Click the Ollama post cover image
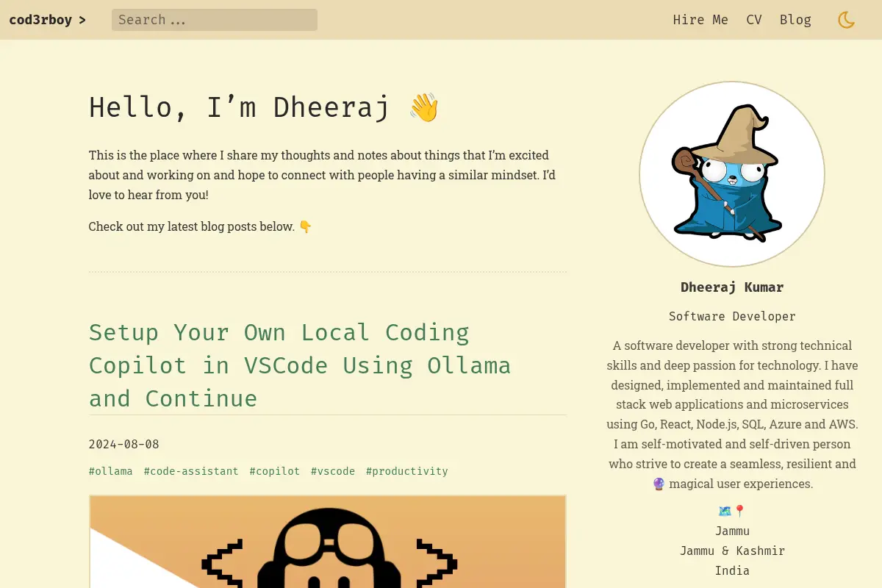 [328, 542]
